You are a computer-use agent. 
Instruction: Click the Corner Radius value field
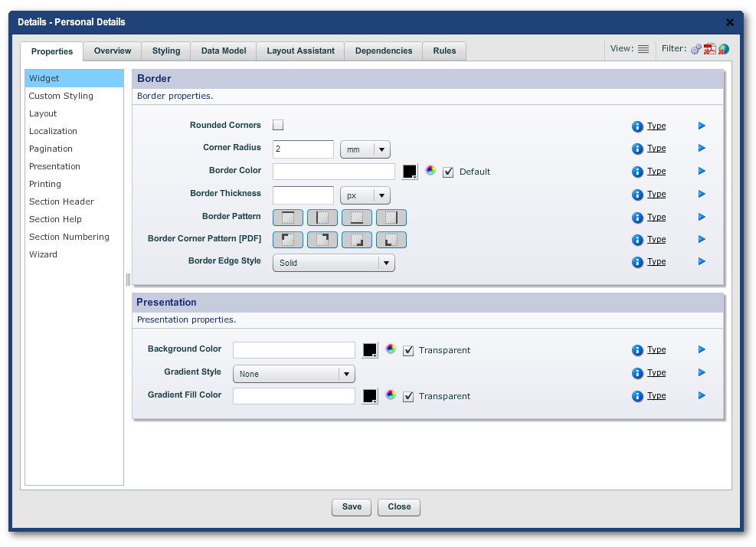pos(303,149)
